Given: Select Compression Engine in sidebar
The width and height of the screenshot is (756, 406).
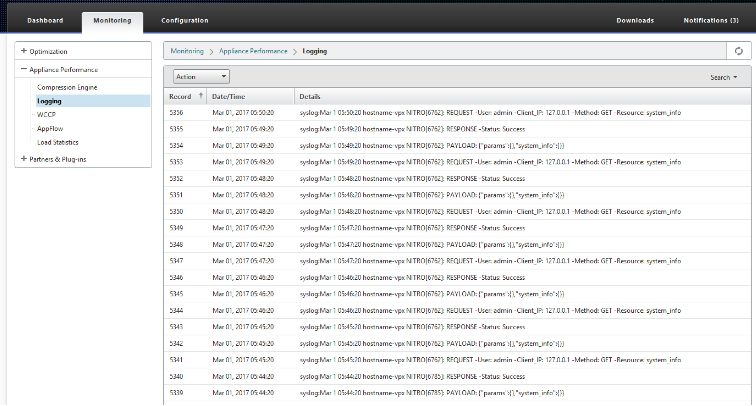Looking at the screenshot, I should tap(67, 87).
